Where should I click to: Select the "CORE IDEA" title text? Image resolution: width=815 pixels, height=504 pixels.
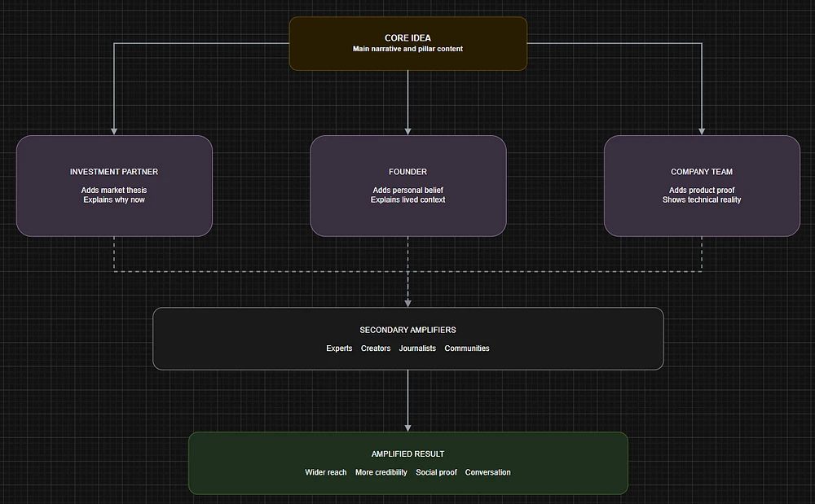point(407,38)
